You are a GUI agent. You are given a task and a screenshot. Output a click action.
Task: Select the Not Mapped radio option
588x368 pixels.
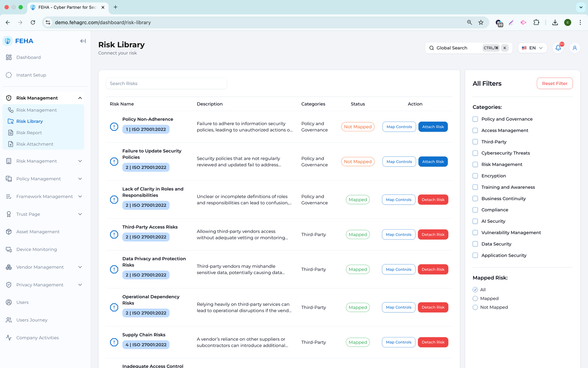475,307
